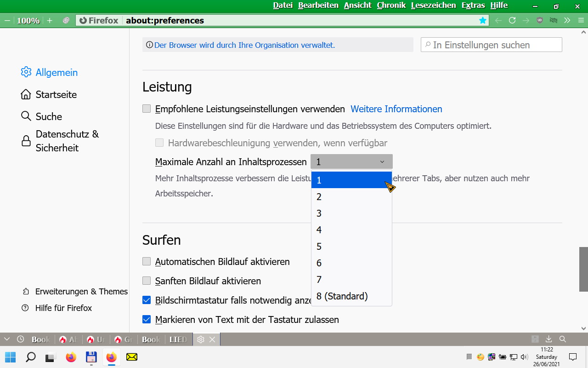Switch to the LIED tab
The width and height of the screenshot is (588, 368).
178,339
